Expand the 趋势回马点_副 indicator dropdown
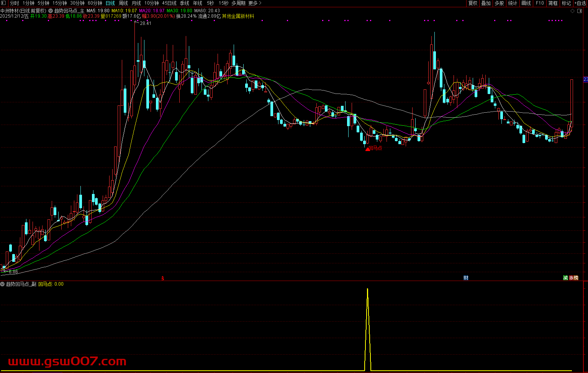The image size is (588, 373). pyautogui.click(x=3, y=284)
